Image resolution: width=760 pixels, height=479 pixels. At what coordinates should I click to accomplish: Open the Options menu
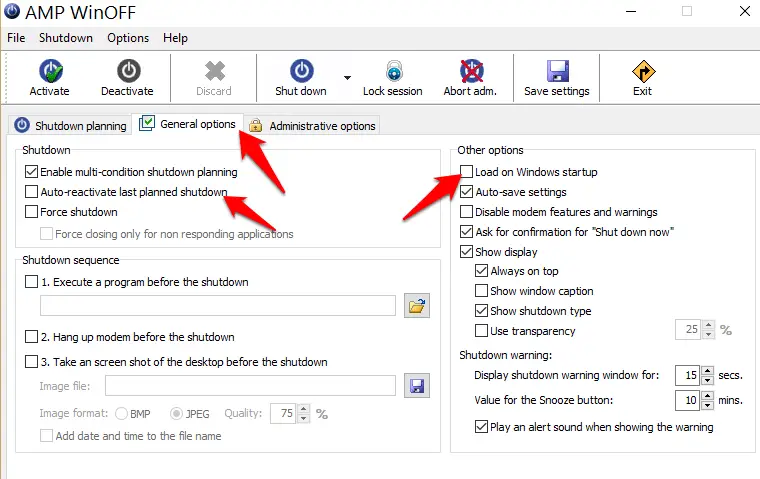click(x=128, y=38)
